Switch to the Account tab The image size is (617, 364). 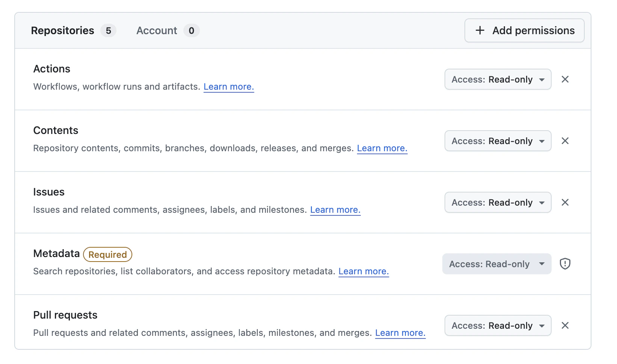[168, 30]
